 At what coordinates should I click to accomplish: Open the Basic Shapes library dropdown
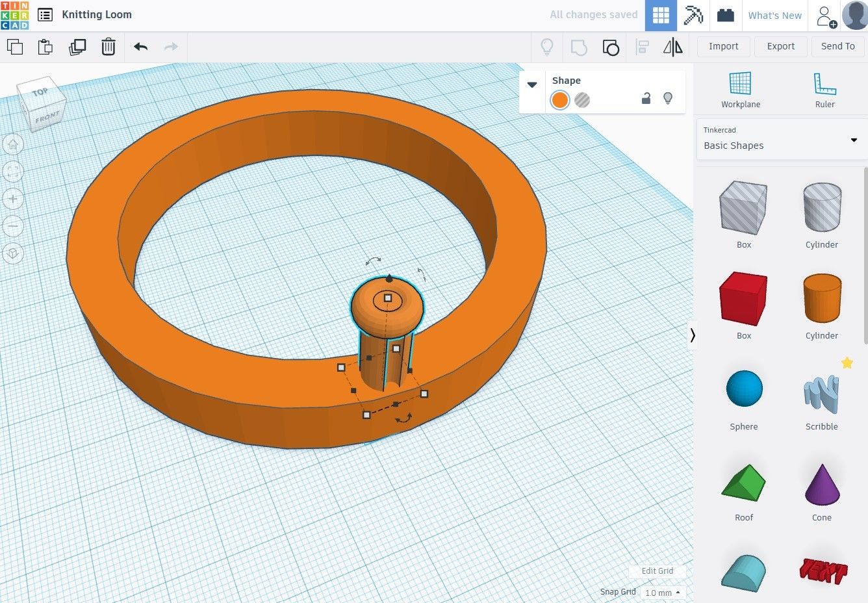[782, 139]
